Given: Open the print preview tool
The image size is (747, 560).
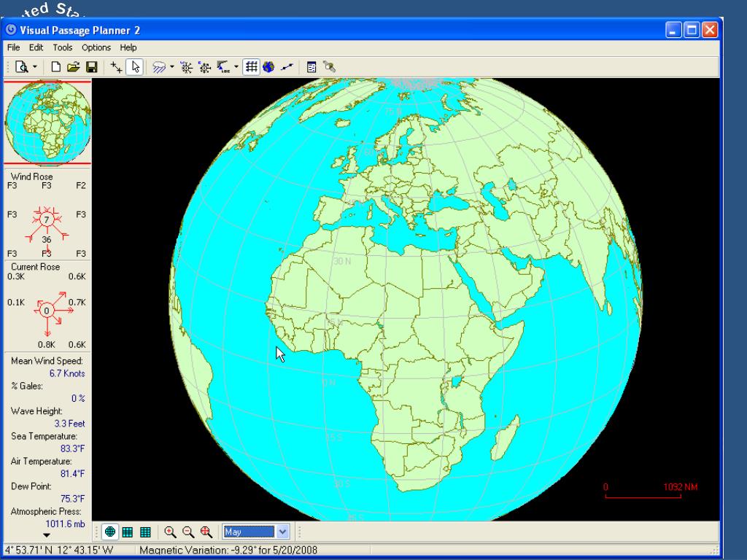Looking at the screenshot, I should 21,67.
